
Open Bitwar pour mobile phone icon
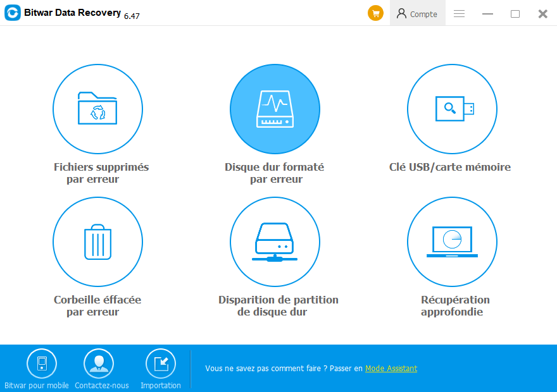(42, 364)
